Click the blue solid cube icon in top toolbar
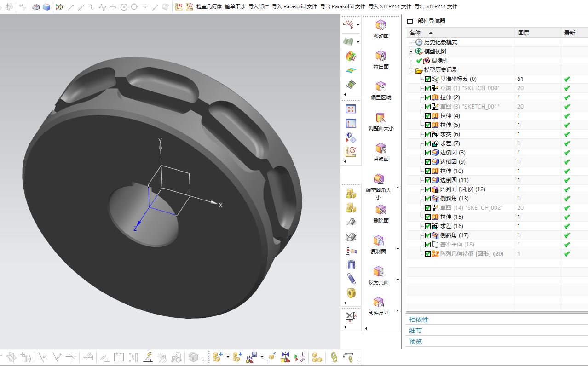 (x=46, y=7)
